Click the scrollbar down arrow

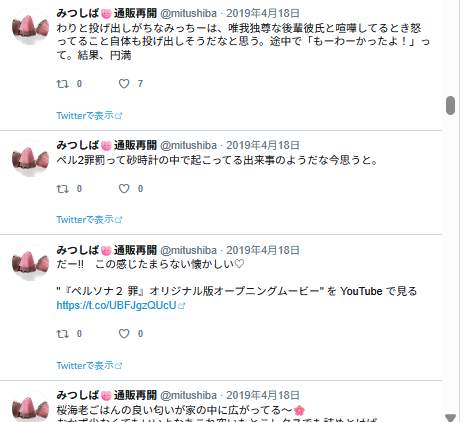450,418
